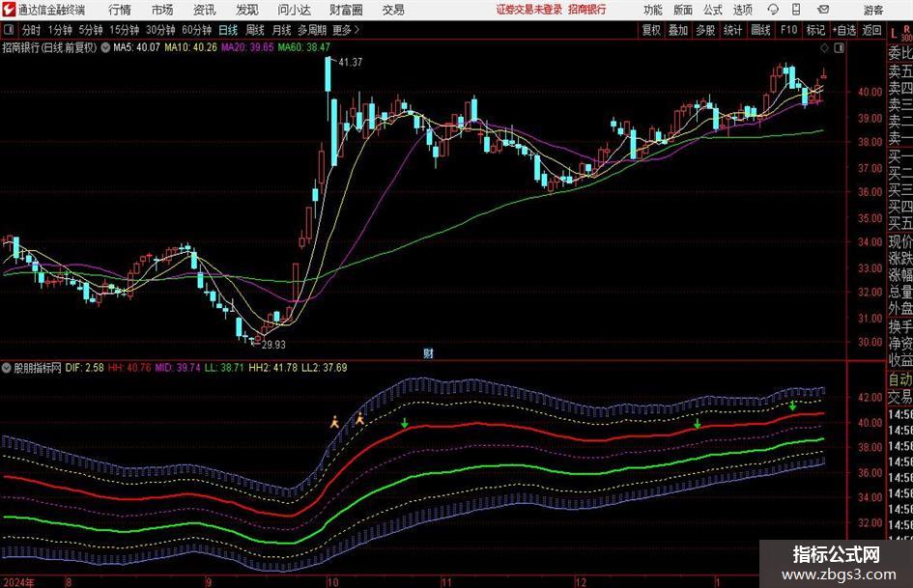Screen dimensions: 913x588
Task: Click the first orange running-figure signal marker
Action: [334, 422]
